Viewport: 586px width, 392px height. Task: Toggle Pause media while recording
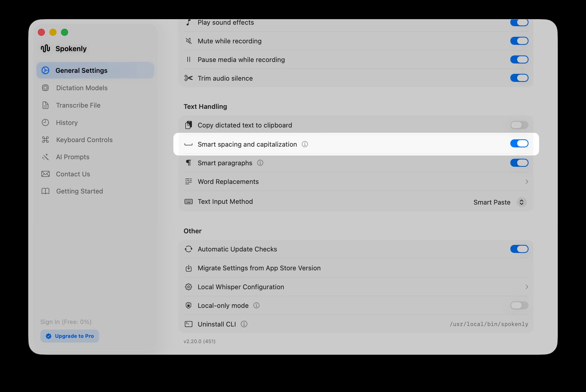point(519,59)
